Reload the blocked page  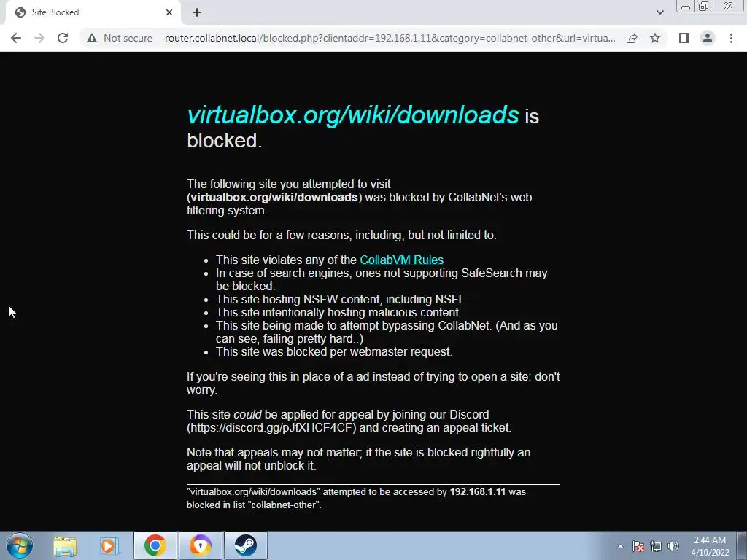click(x=63, y=38)
